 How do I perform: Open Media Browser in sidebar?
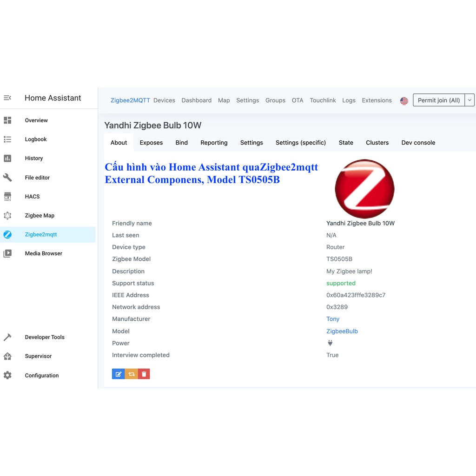43,254
